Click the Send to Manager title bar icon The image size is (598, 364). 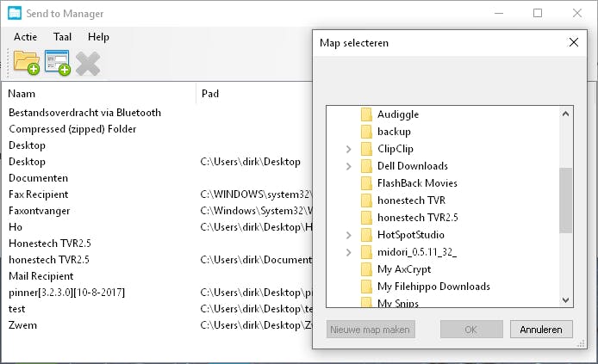15,13
